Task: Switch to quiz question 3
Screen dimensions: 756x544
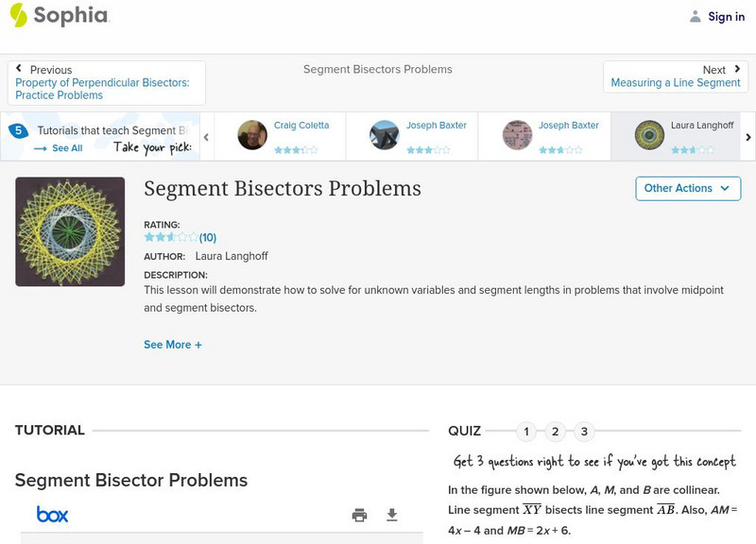Action: [x=584, y=432]
